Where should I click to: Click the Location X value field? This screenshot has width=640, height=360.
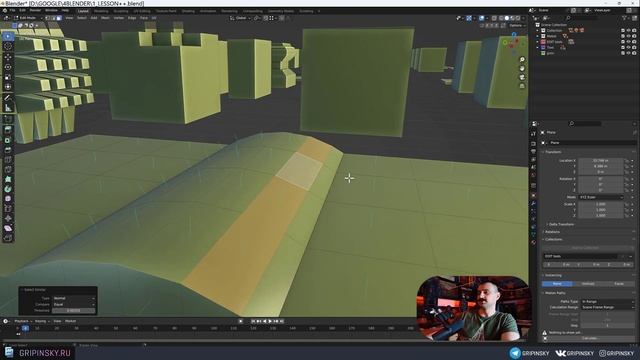coord(601,161)
